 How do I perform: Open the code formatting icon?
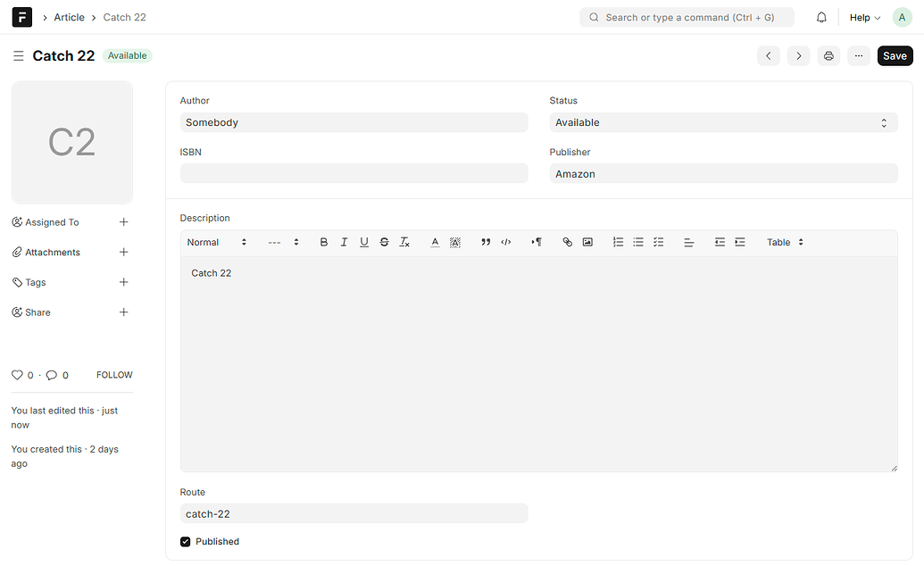pyautogui.click(x=505, y=242)
